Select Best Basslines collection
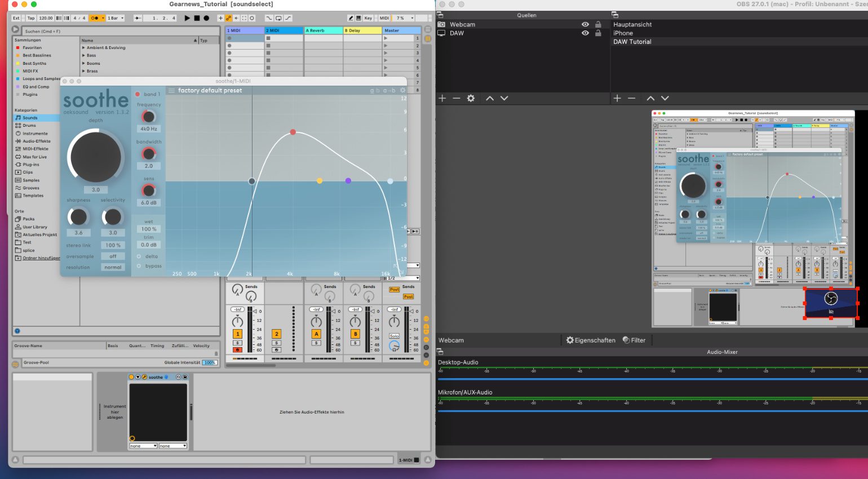This screenshot has width=868, height=479. tap(37, 55)
